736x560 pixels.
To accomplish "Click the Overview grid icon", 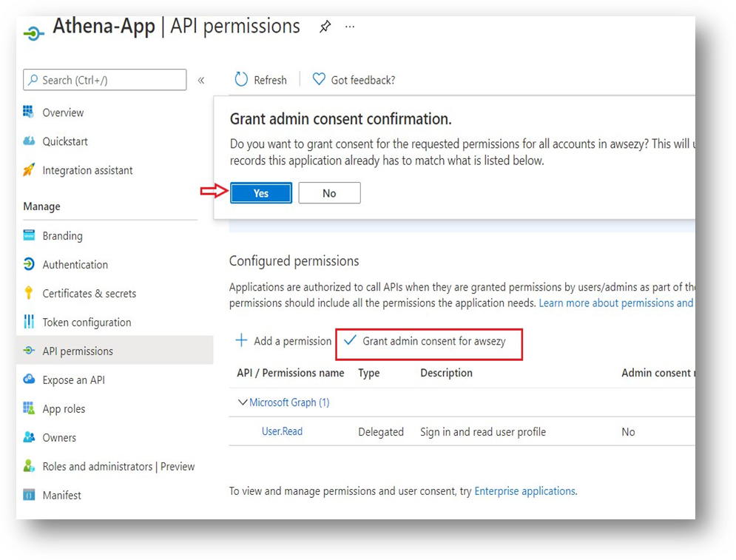I will (x=29, y=112).
